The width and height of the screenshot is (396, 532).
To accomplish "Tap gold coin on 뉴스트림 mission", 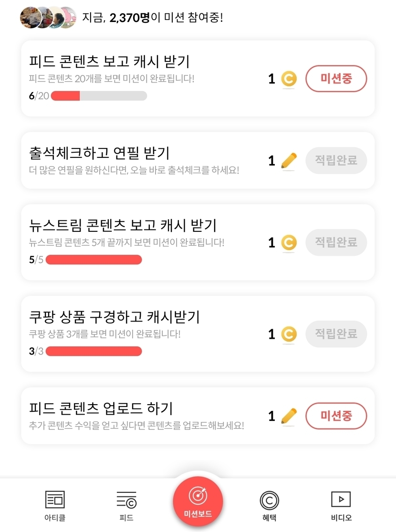I will click(x=289, y=243).
